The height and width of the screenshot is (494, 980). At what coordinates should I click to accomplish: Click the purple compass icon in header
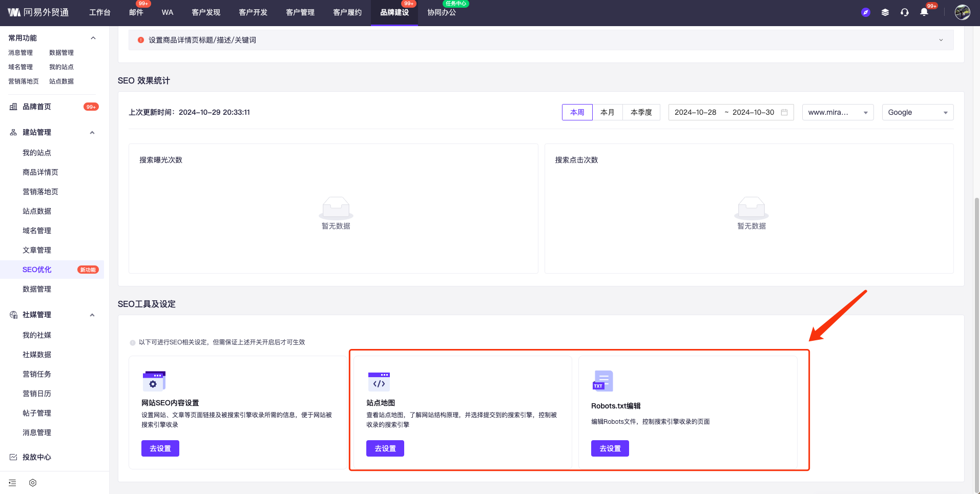(x=866, y=12)
